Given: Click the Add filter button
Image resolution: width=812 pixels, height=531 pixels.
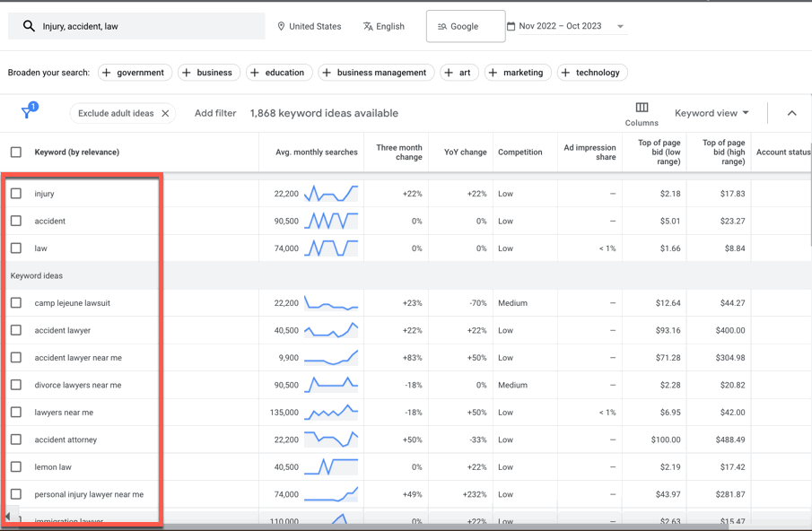Looking at the screenshot, I should click(215, 113).
